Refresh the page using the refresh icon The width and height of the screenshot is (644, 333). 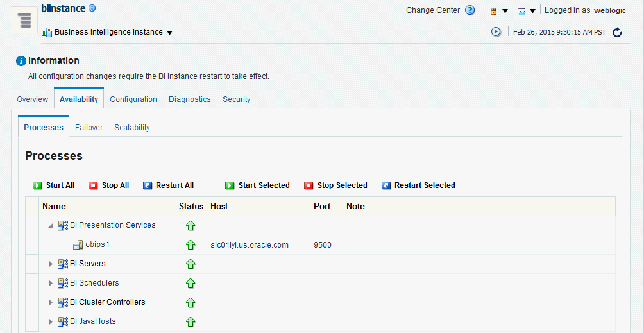[x=617, y=32]
